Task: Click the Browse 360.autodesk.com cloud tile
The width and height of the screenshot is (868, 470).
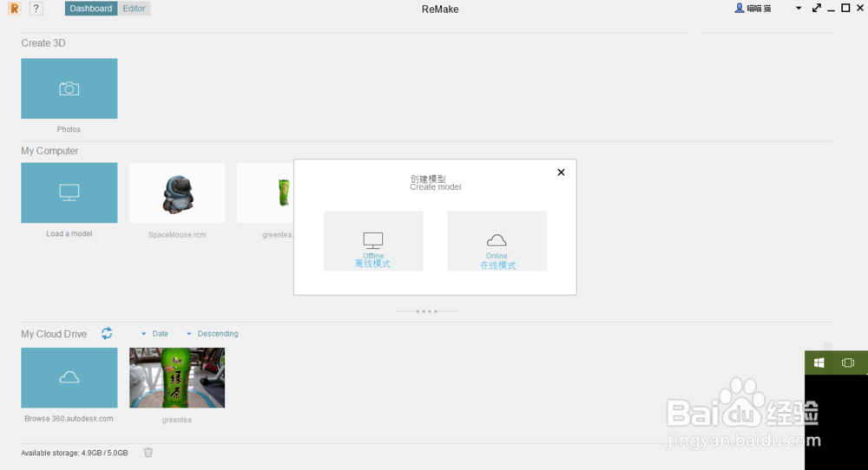Action: coord(69,378)
